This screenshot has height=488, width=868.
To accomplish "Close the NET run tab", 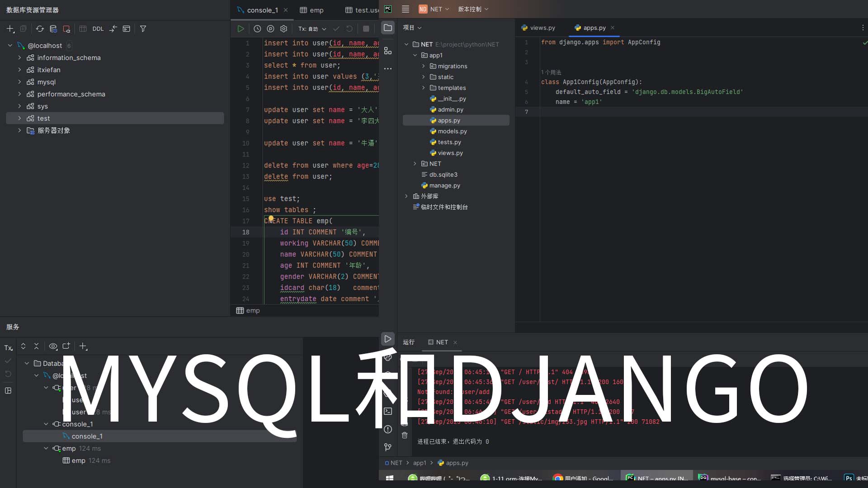I will pos(455,343).
